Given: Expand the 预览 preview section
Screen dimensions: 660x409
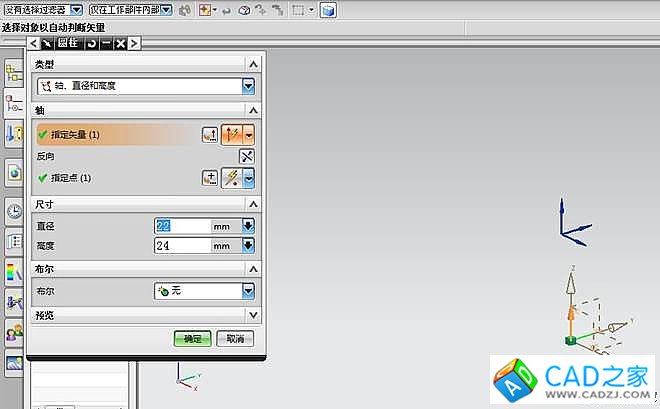Looking at the screenshot, I should click(x=253, y=316).
